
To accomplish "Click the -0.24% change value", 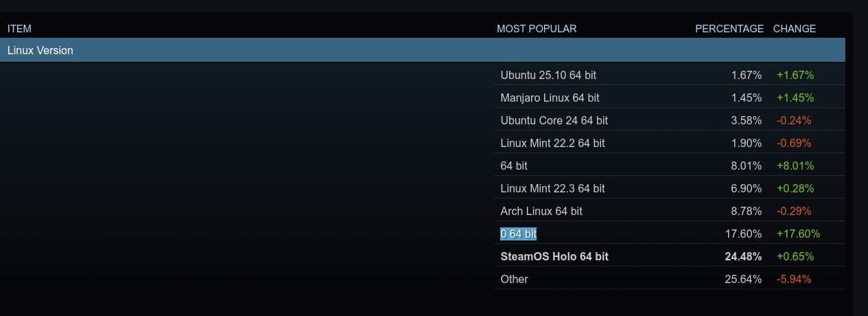I will [794, 120].
